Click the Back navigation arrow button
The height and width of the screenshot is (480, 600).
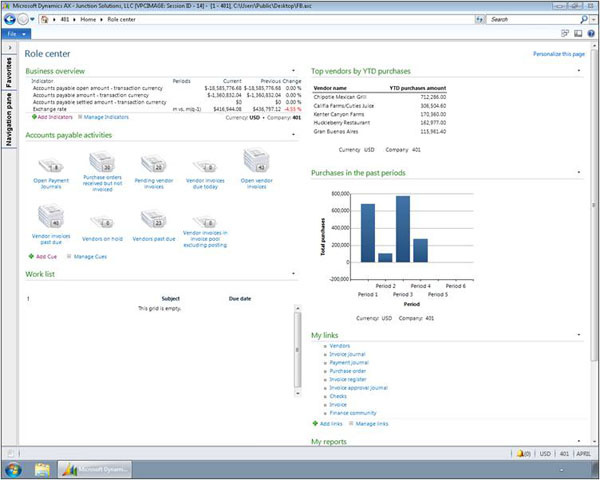10,19
